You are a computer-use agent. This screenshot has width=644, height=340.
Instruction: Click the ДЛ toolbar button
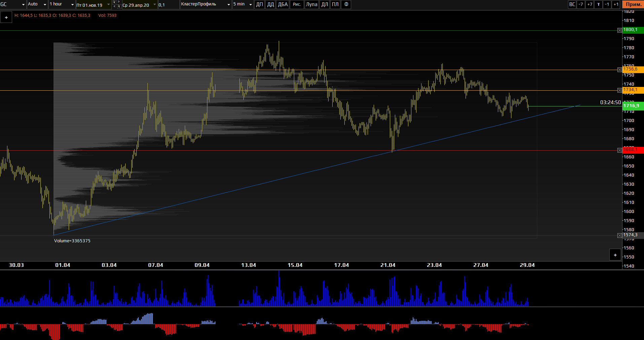point(325,4)
